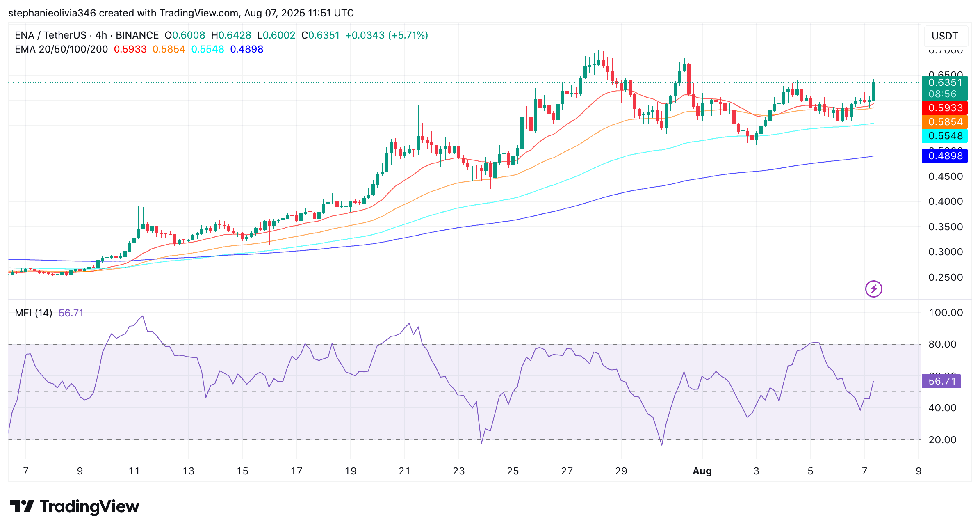The width and height of the screenshot is (980, 531).
Task: Select the MFI (14) indicator label
Action: (x=33, y=313)
